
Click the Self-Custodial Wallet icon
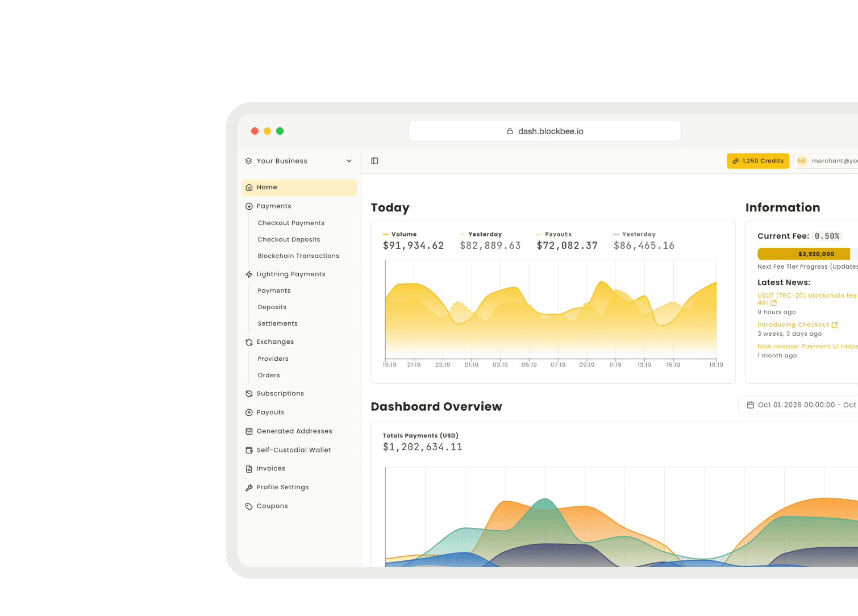point(249,450)
